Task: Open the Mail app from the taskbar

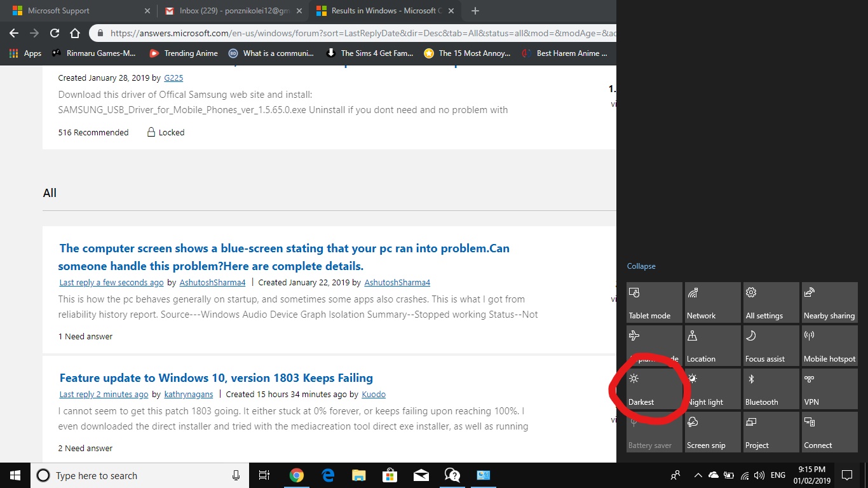Action: tap(421, 475)
